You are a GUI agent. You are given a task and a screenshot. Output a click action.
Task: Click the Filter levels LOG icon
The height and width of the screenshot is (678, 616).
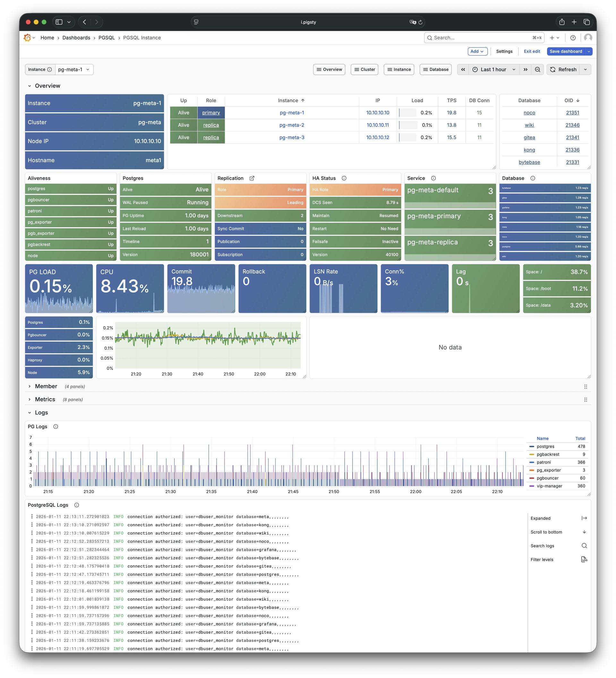point(585,559)
